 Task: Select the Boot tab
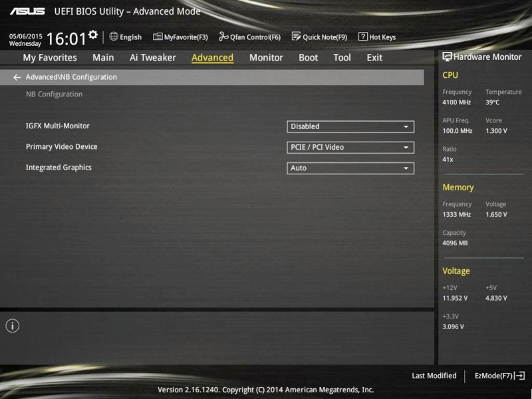click(x=308, y=58)
